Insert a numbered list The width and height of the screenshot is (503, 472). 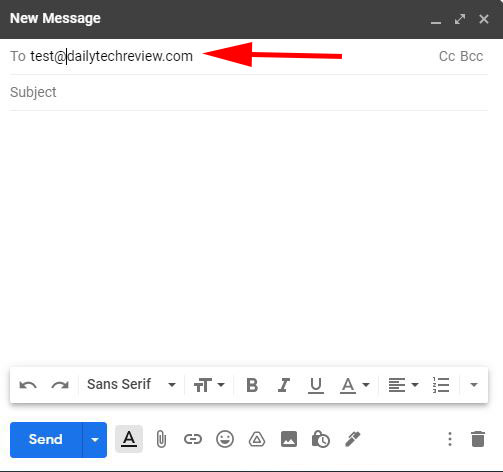[x=441, y=385]
